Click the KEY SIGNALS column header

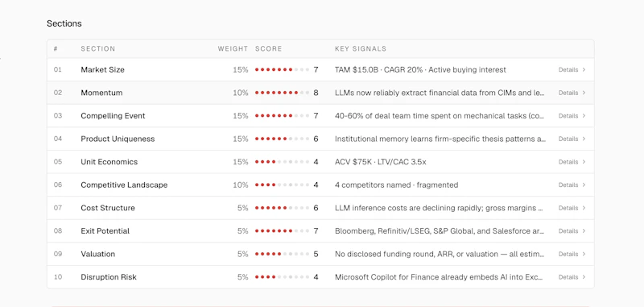pyautogui.click(x=361, y=48)
